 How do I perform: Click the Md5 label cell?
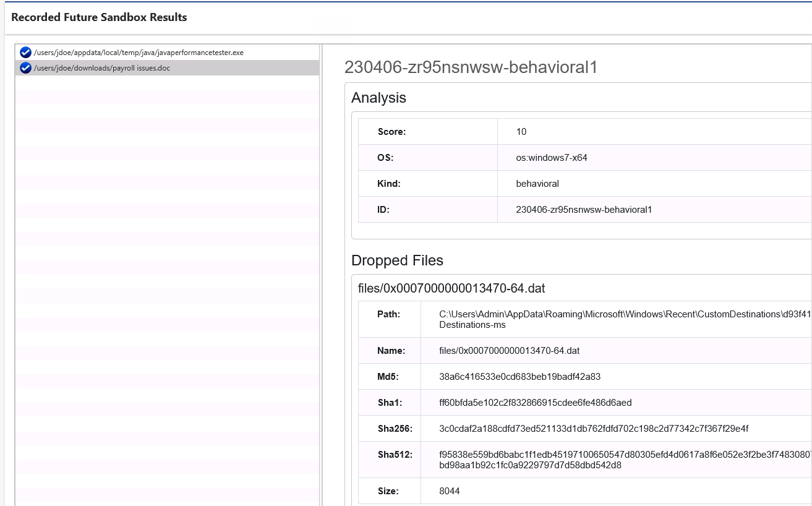[x=390, y=377]
